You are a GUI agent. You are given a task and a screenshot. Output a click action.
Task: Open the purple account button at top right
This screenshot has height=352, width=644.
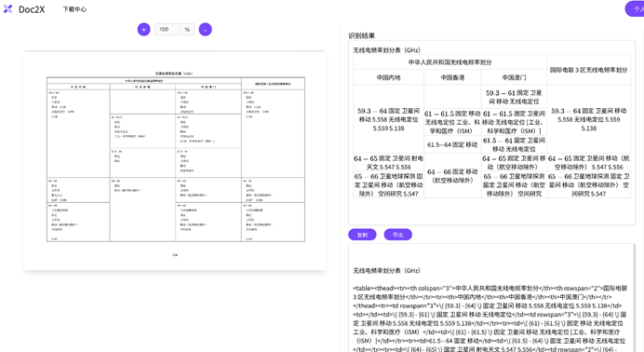635,9
